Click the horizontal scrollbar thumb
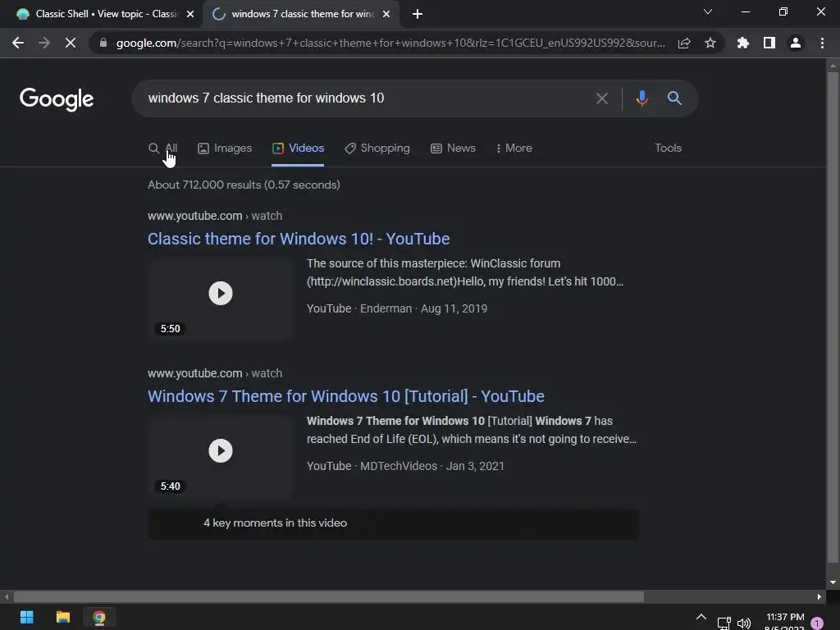Viewport: 840px width, 630px height. click(x=328, y=596)
